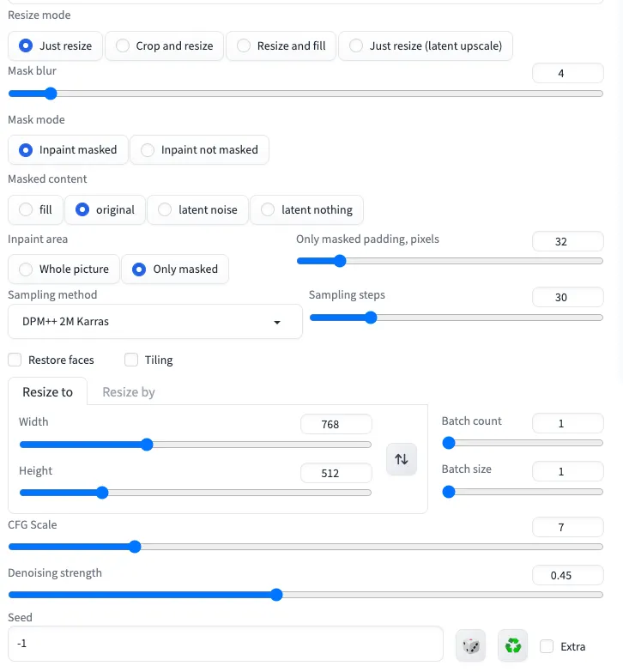
Task: Click the Seed input field
Action: pyautogui.click(x=223, y=644)
